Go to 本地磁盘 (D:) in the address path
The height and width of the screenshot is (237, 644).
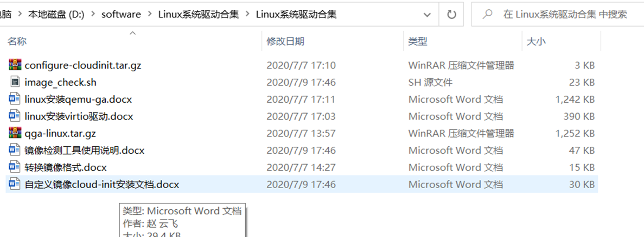click(56, 15)
